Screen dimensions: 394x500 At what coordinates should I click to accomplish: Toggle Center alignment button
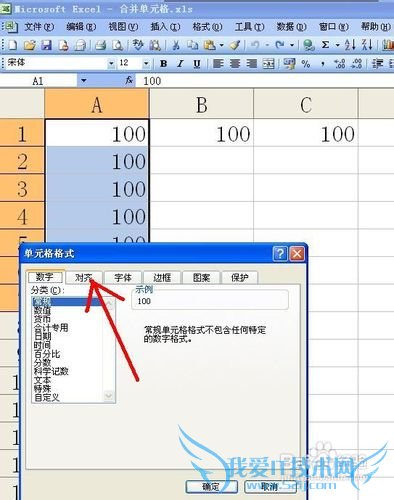click(x=235, y=63)
